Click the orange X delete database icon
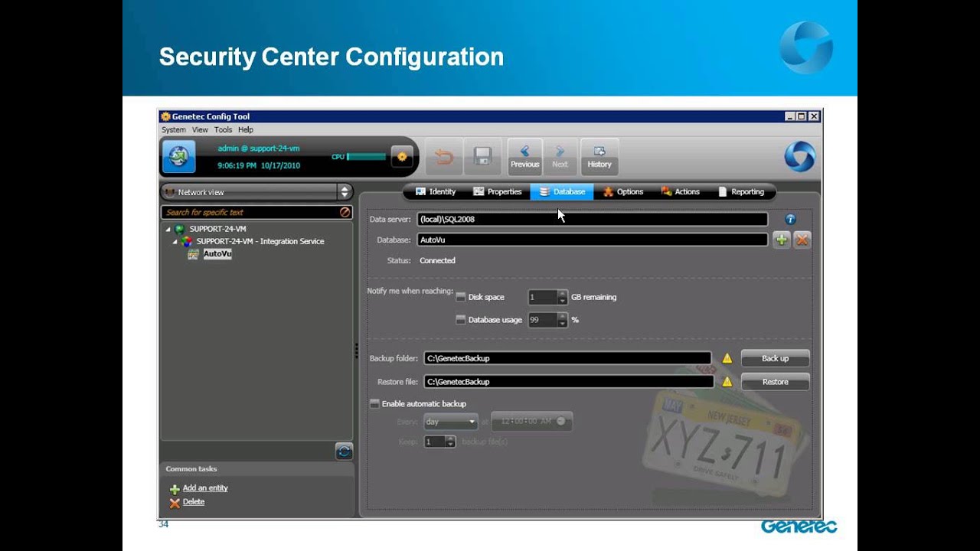980x551 pixels. (x=802, y=240)
